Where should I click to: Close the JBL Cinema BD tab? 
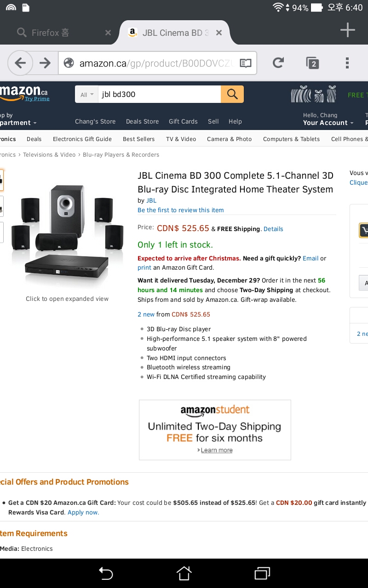[x=219, y=33]
